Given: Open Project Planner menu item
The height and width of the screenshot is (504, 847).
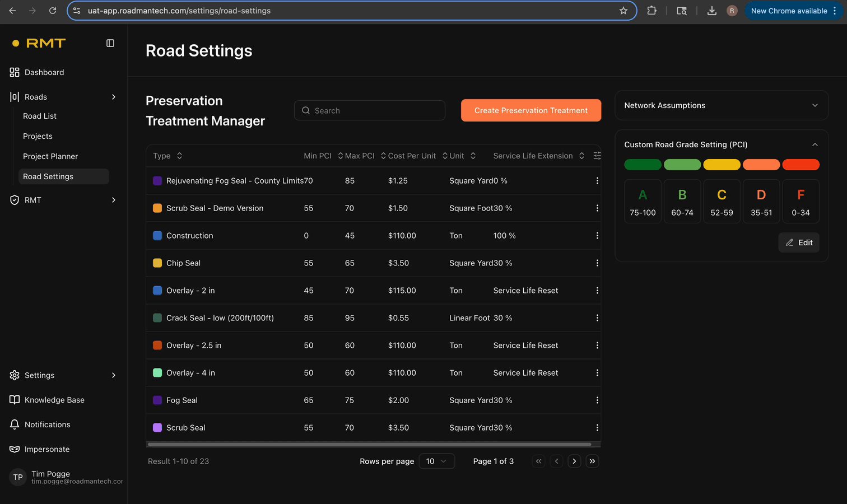Looking at the screenshot, I should coord(50,156).
